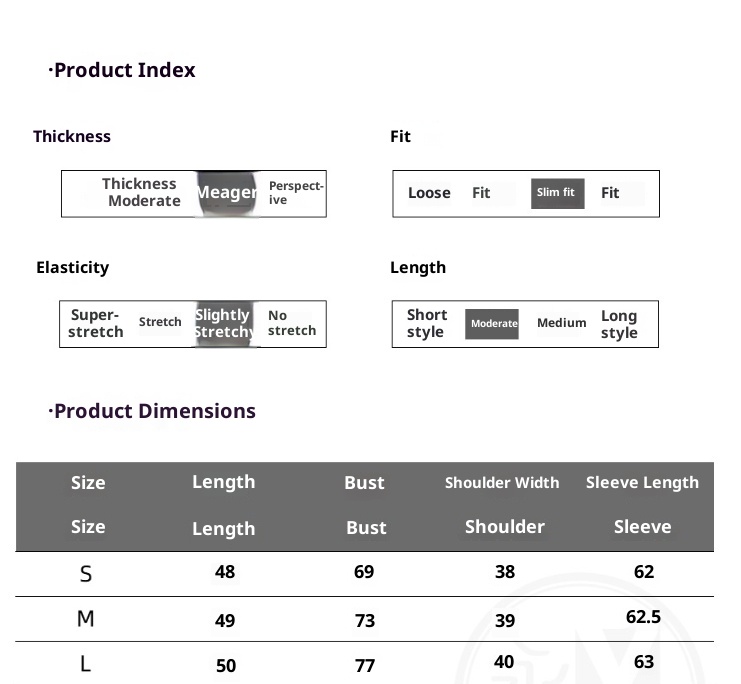Select the Medium length option
The height and width of the screenshot is (684, 741).
tap(561, 323)
